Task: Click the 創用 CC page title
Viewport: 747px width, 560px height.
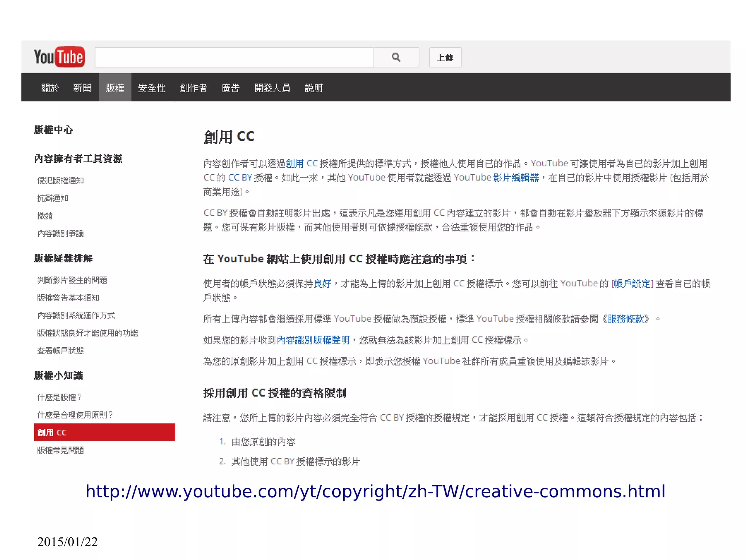Action: pos(229,136)
